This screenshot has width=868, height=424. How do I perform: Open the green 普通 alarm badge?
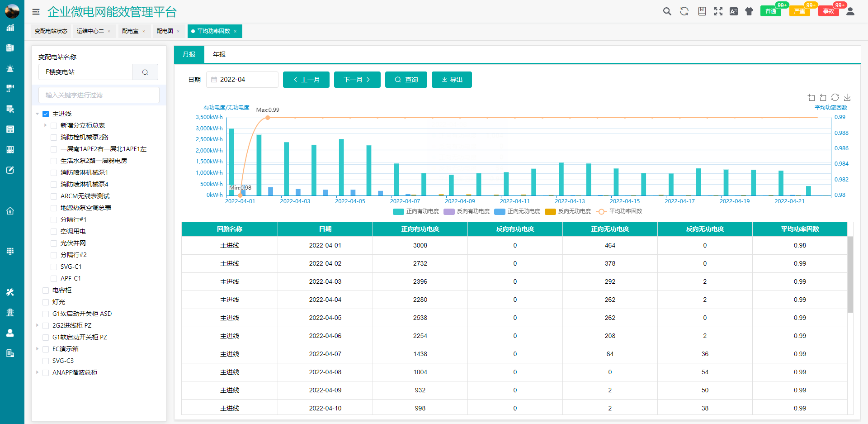[771, 11]
